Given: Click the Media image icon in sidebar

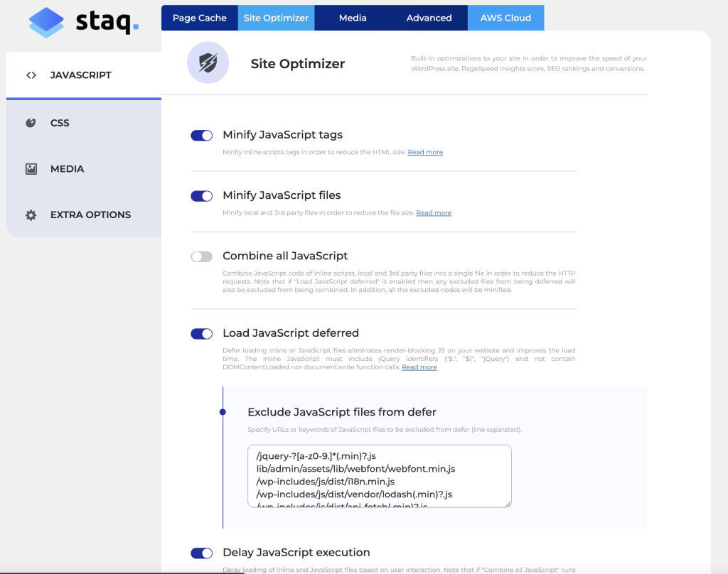Looking at the screenshot, I should 31,169.
